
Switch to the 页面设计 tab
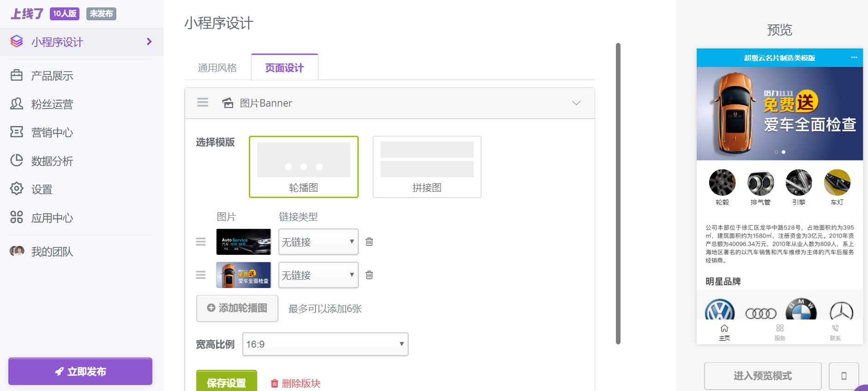[x=284, y=68]
